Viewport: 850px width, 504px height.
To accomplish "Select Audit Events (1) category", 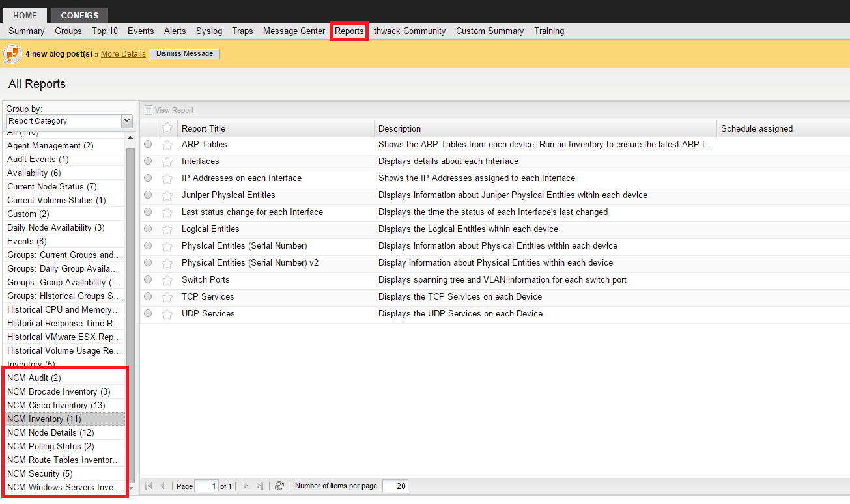I will click(64, 160).
